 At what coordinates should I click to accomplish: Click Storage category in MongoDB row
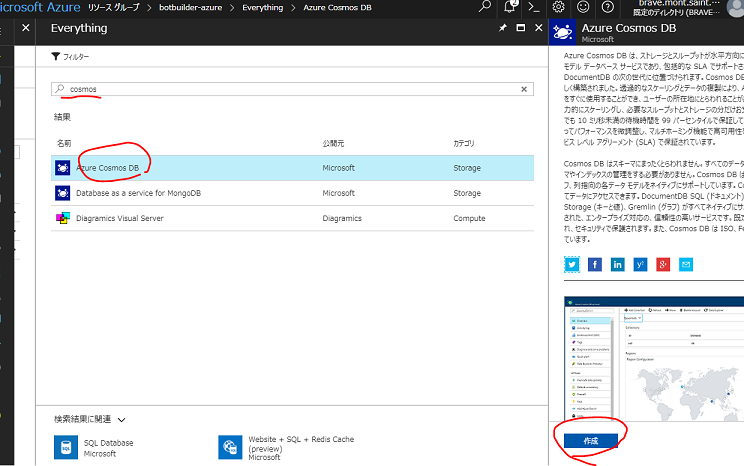[x=467, y=193]
